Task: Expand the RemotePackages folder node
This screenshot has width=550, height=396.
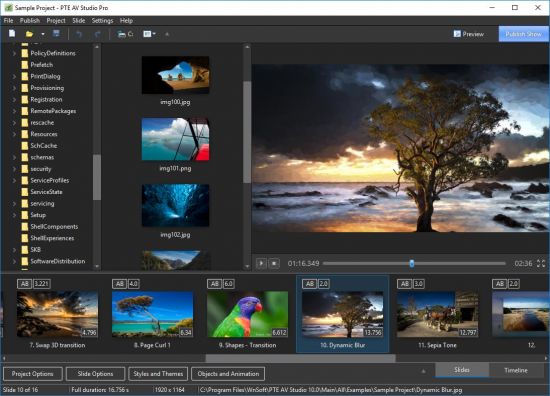Action: click(x=14, y=111)
